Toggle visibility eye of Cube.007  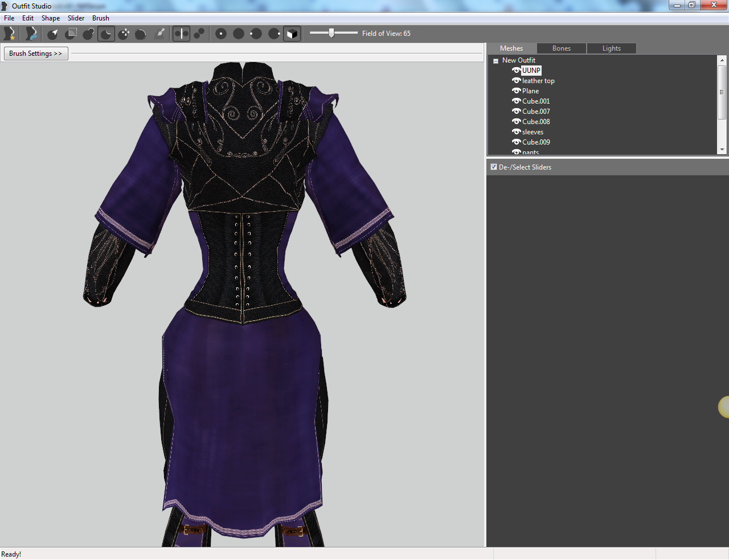(x=516, y=112)
